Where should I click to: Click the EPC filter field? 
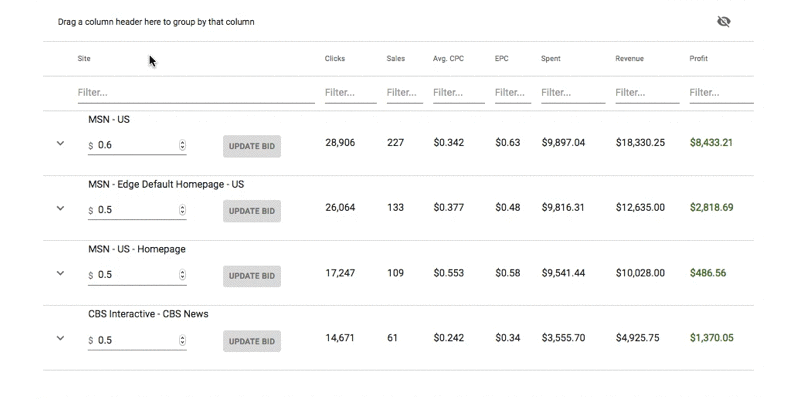click(x=513, y=93)
